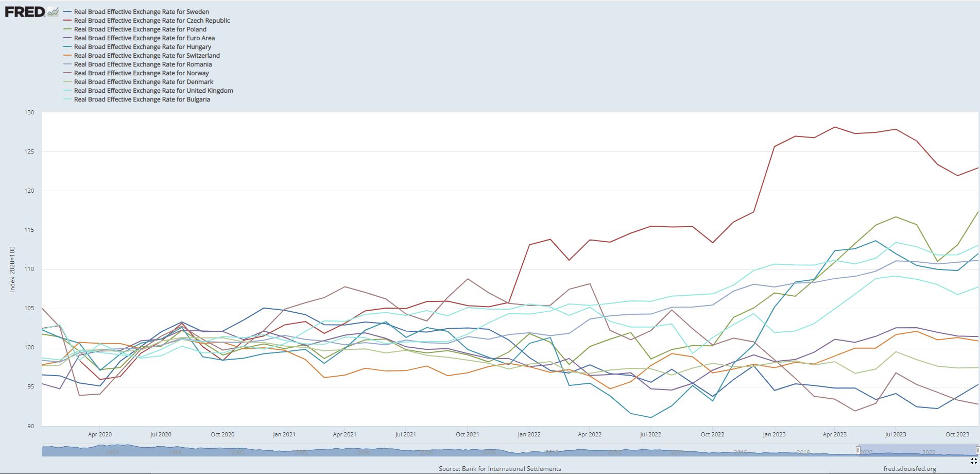Click the left range selector handle
This screenshot has height=474, width=980.
[x=858, y=450]
